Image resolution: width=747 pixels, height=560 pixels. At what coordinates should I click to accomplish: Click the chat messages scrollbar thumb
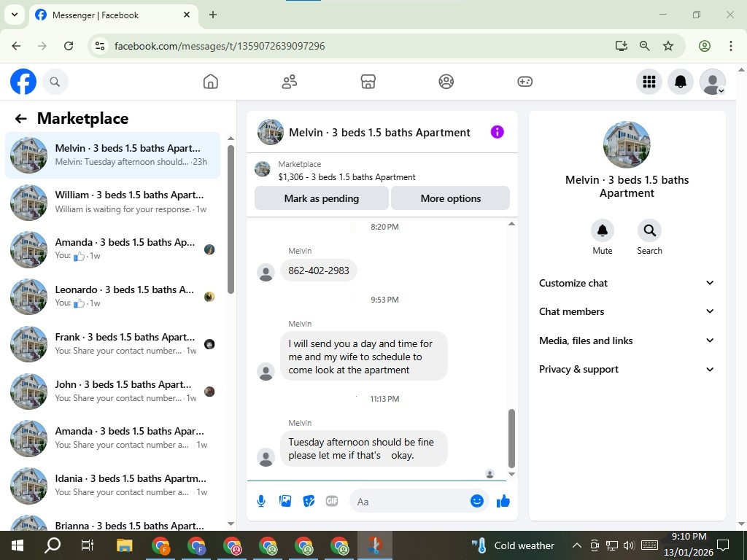pyautogui.click(x=511, y=438)
